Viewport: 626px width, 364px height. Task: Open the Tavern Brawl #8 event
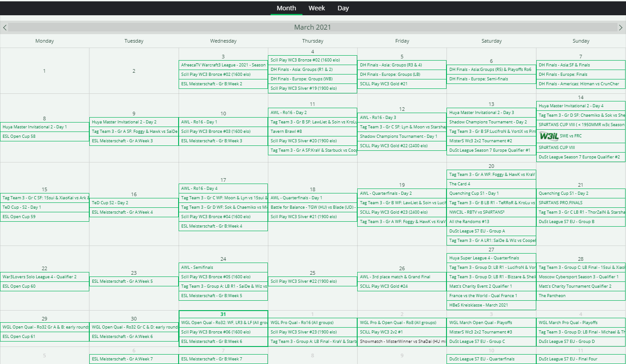coord(286,132)
